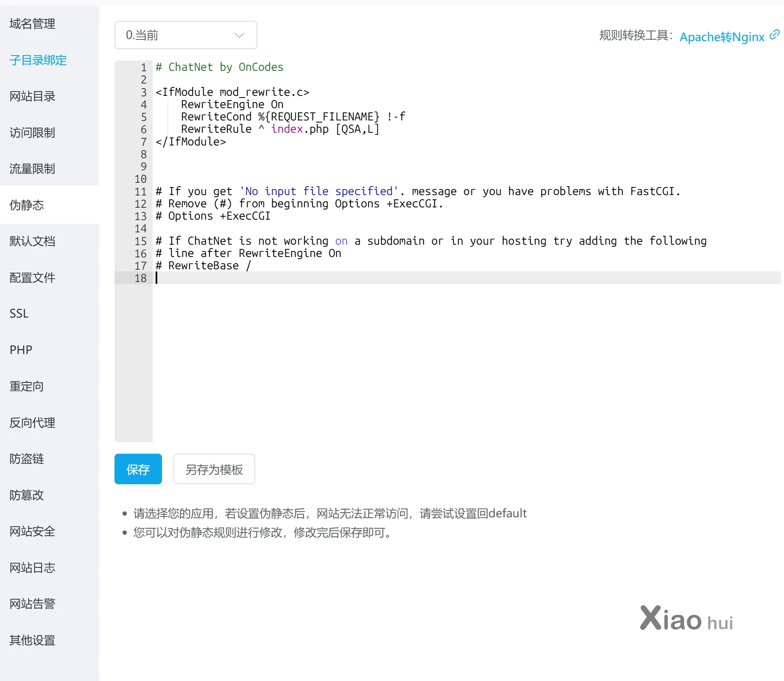Select the 伪静态 tab
This screenshot has height=681, width=784.
coord(27,205)
